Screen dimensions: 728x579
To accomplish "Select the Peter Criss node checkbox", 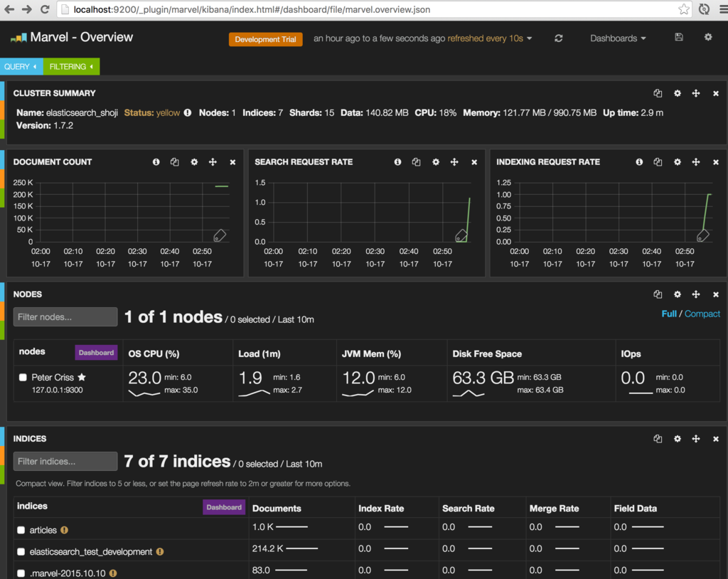I will (x=23, y=377).
